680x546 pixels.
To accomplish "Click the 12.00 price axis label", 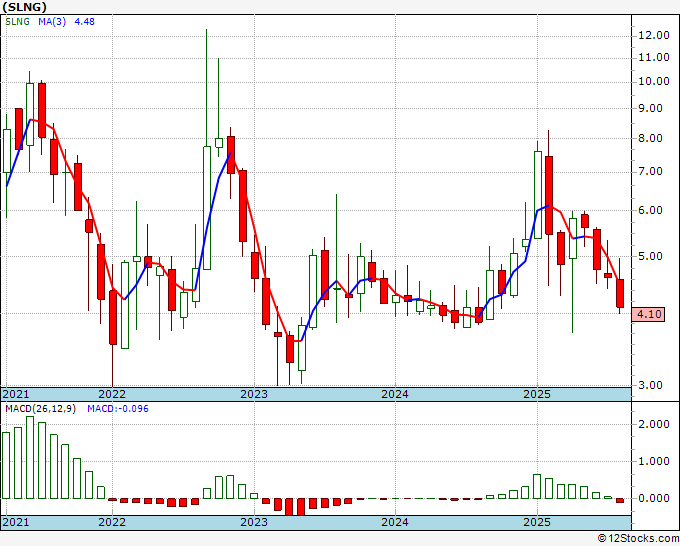I will coord(652,35).
